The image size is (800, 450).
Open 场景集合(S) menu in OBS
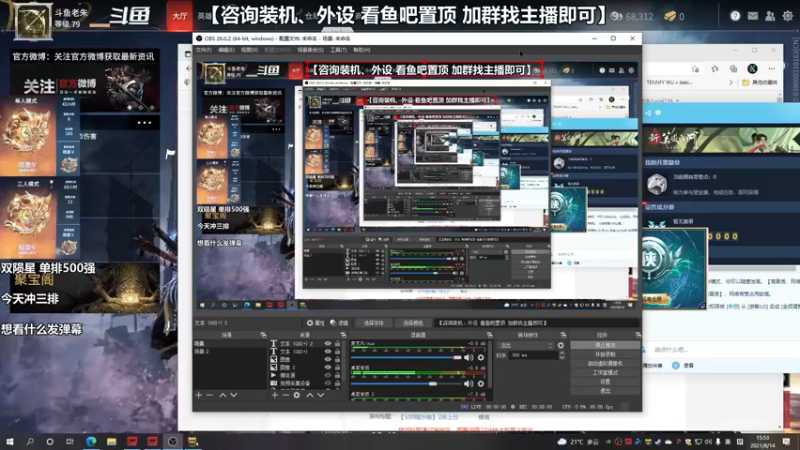310,50
